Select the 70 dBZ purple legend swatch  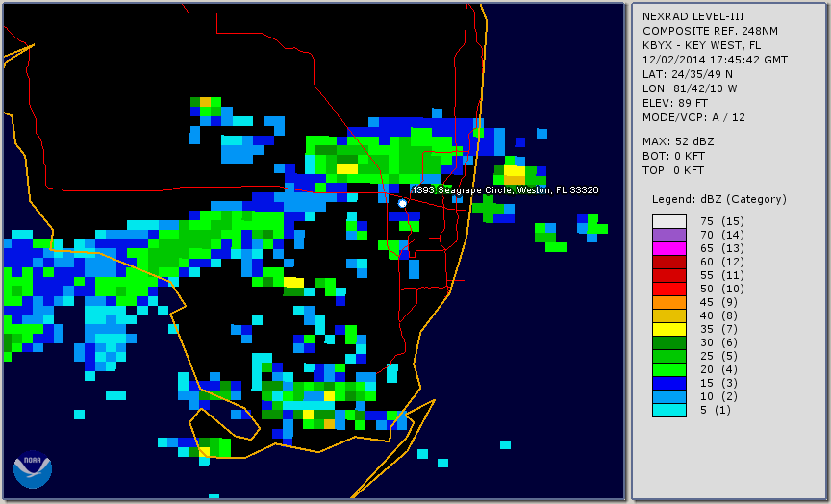click(x=669, y=235)
